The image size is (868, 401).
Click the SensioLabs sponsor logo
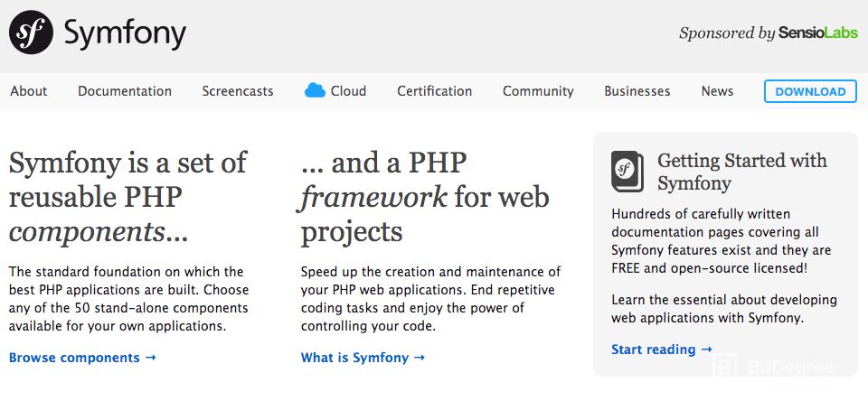[817, 33]
